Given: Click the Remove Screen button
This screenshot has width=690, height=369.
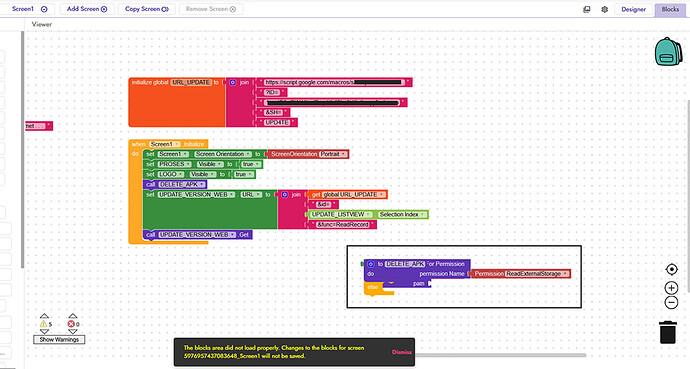Looking at the screenshot, I should [x=211, y=9].
